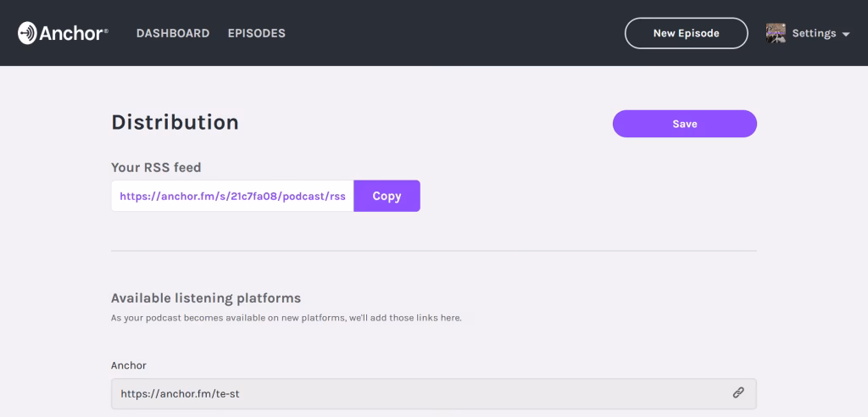This screenshot has height=417, width=868.
Task: Go to the EPISODES page
Action: pos(256,33)
